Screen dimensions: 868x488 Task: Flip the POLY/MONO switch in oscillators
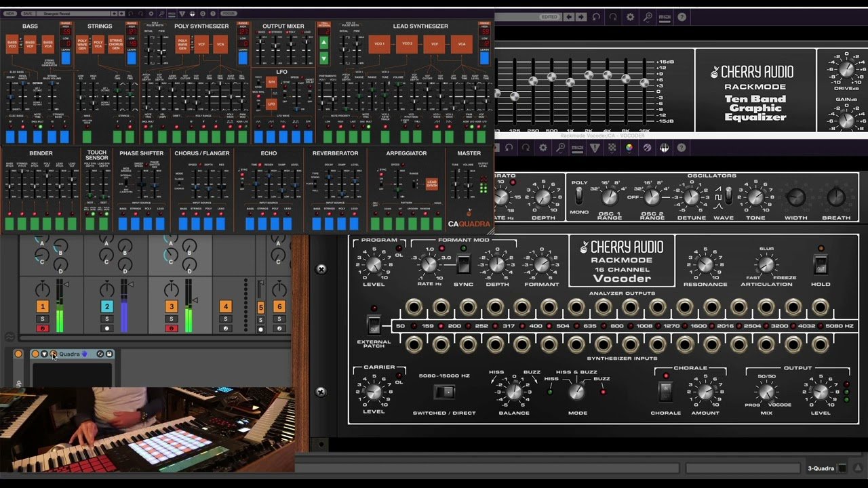click(579, 196)
